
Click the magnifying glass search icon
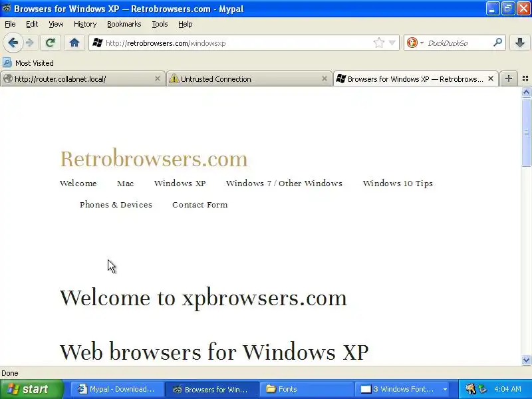click(x=497, y=43)
